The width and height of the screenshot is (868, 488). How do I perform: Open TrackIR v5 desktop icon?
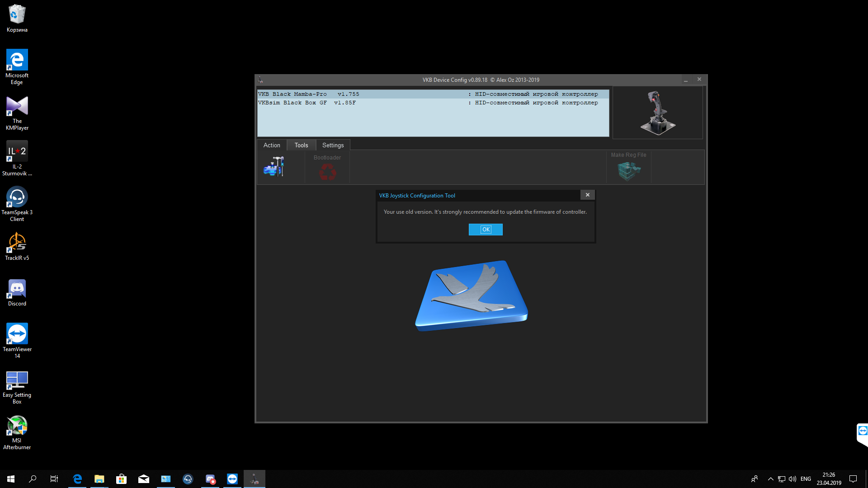click(17, 246)
